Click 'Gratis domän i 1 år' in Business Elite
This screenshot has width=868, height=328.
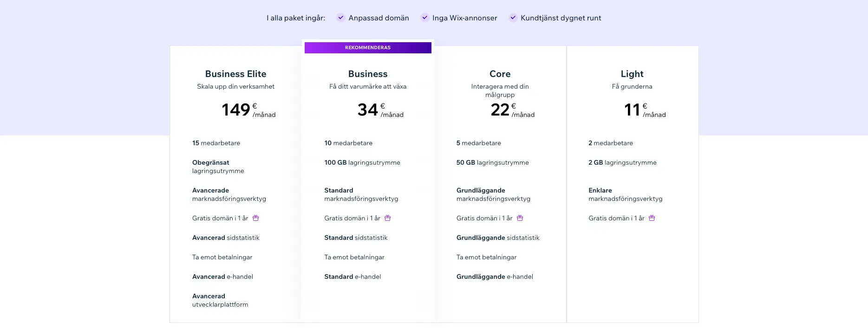coord(220,218)
